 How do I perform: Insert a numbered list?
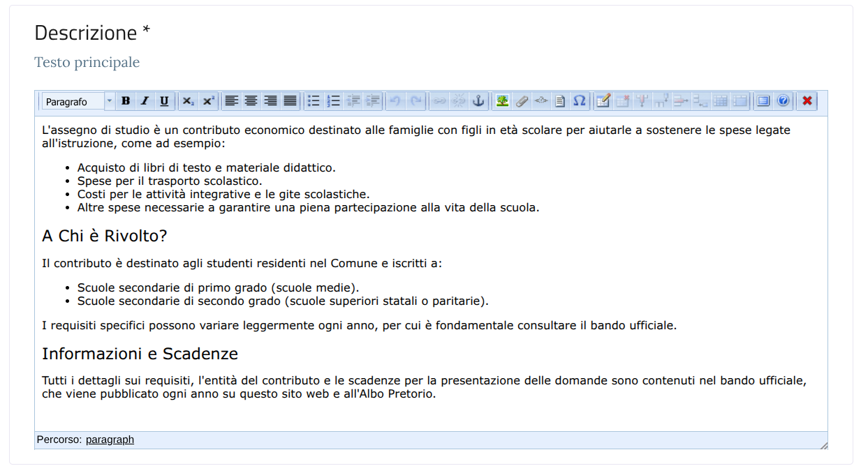pos(334,101)
